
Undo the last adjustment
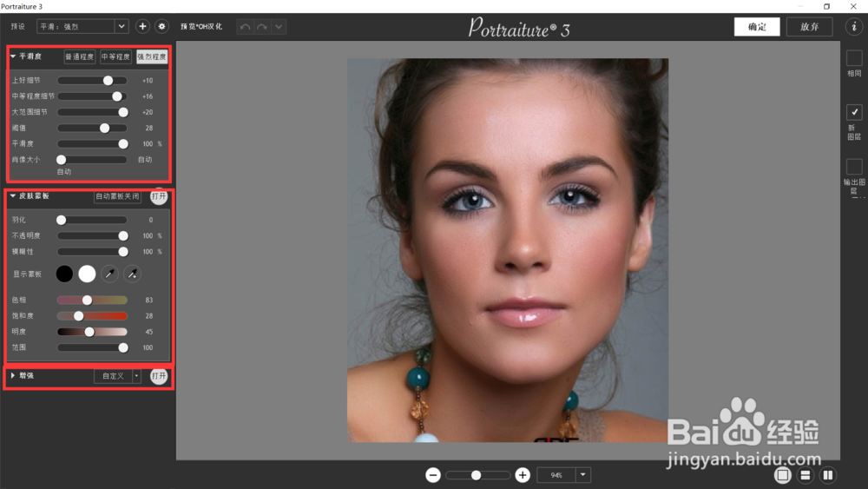246,27
